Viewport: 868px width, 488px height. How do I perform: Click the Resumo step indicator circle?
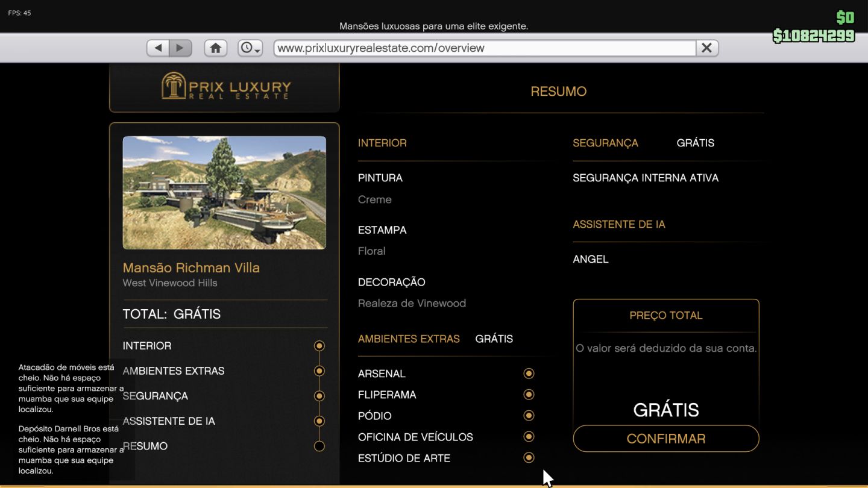pyautogui.click(x=319, y=446)
